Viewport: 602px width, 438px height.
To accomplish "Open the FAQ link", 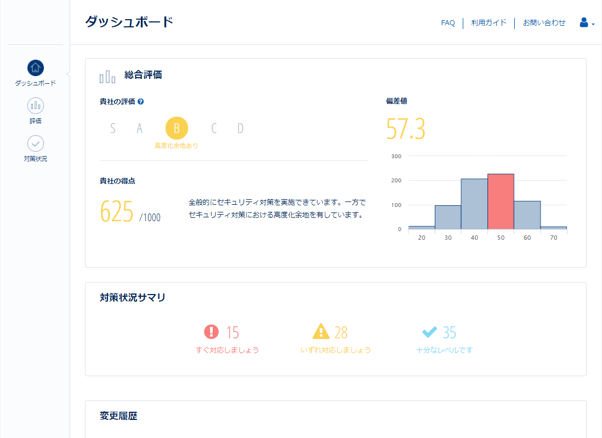I will pyautogui.click(x=448, y=23).
